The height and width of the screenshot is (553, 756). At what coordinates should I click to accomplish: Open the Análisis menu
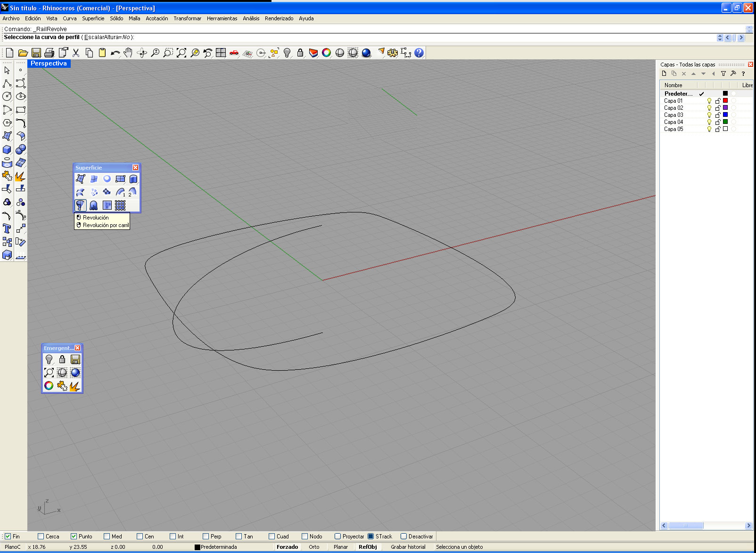point(251,18)
